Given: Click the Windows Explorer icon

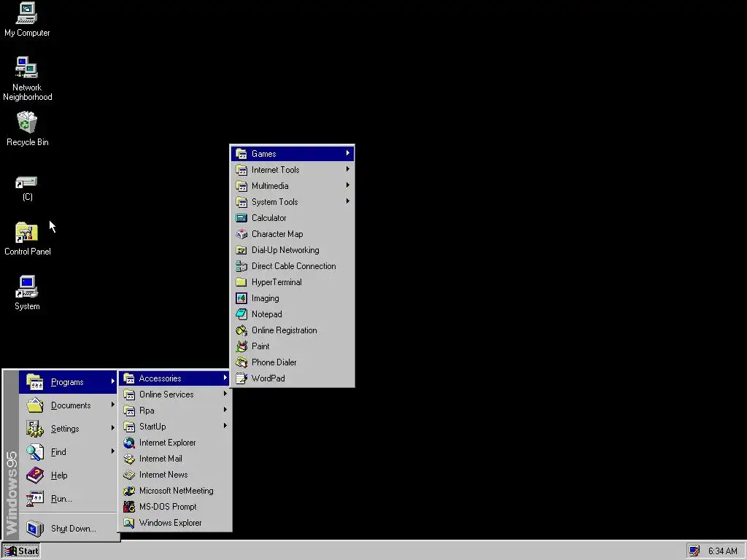Looking at the screenshot, I should pos(129,523).
